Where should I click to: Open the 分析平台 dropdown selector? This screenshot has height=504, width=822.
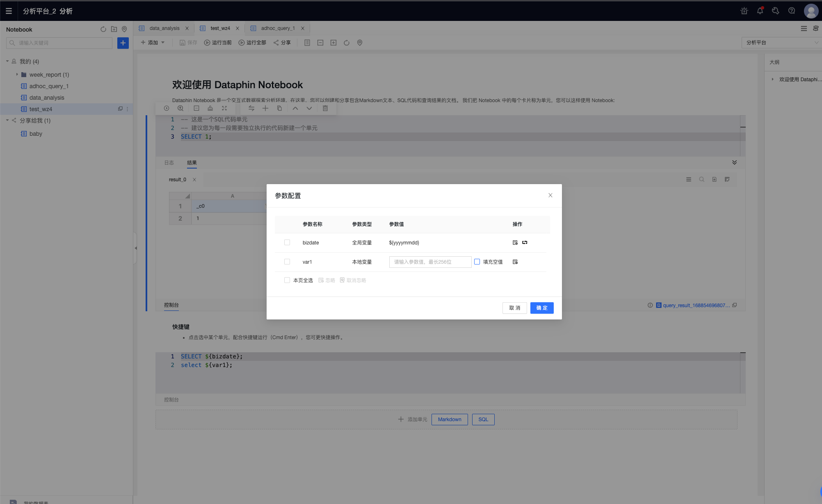781,42
